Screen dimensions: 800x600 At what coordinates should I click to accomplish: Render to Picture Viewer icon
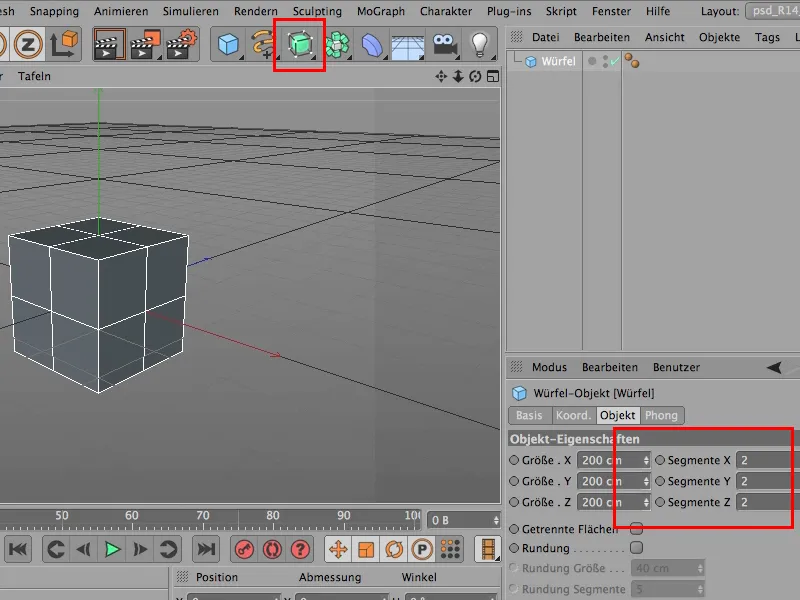click(x=145, y=44)
